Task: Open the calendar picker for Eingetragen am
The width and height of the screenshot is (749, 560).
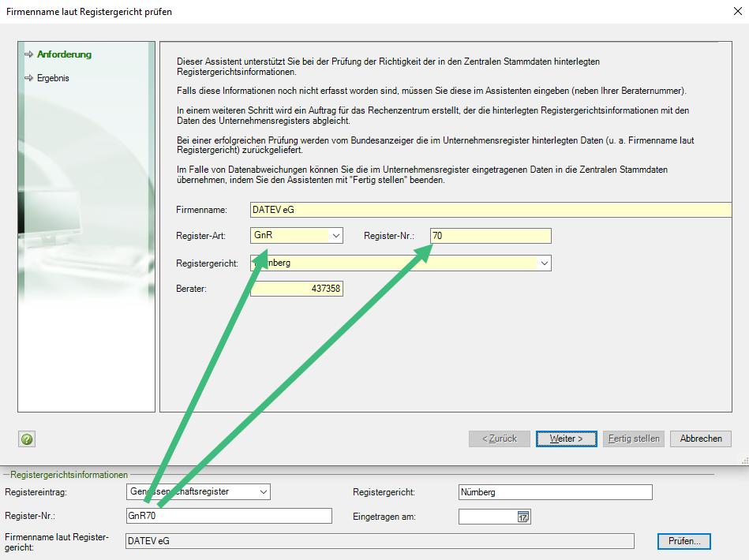Action: [523, 516]
